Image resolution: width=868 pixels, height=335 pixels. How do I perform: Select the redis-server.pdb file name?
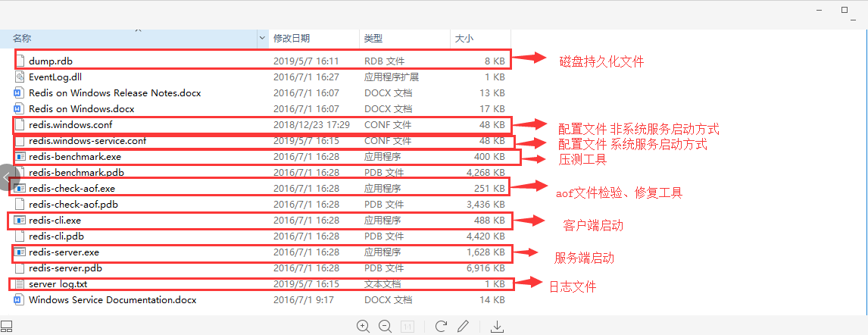65,268
